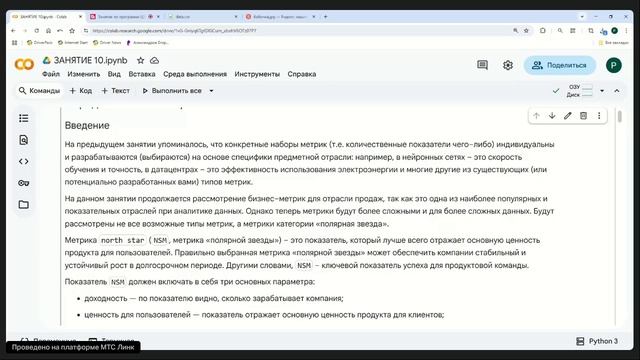Open the browser tab search dropdown
This screenshot has width=640, height=360.
click(x=582, y=17)
